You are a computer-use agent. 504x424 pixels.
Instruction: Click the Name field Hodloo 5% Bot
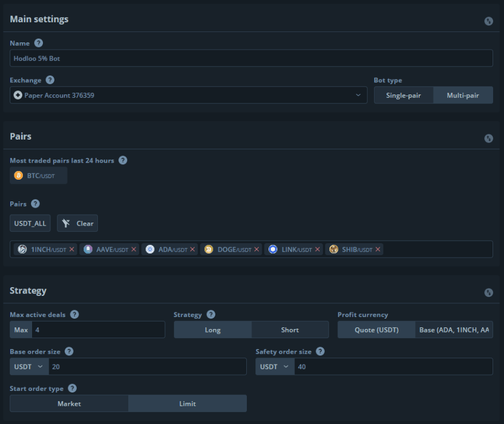(x=251, y=58)
